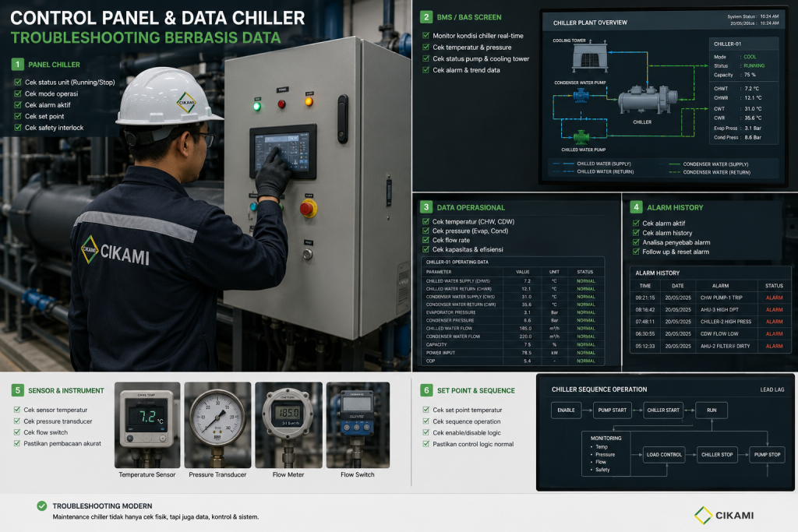The width and height of the screenshot is (798, 532).
Task: Click the black door handle on cabinet
Action: click(343, 118)
